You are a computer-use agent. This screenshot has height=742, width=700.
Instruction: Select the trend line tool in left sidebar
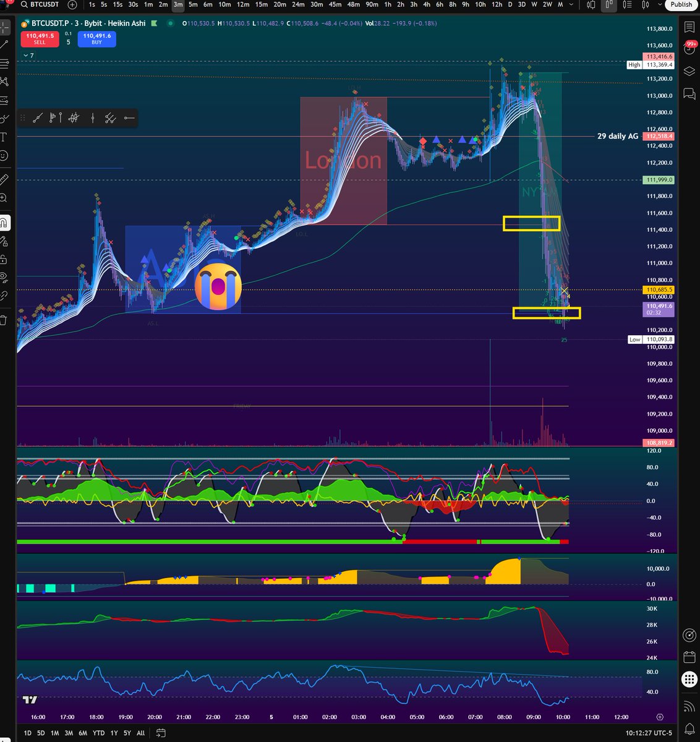pos(4,45)
